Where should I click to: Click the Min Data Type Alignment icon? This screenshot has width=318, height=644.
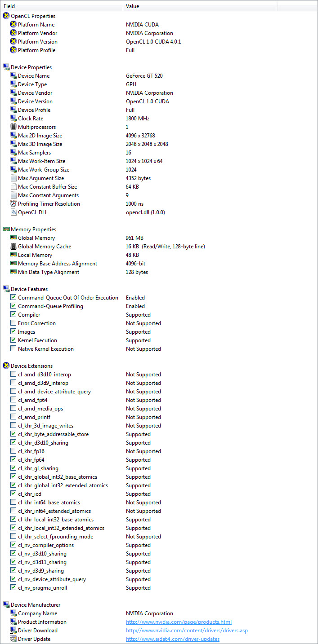tap(13, 272)
